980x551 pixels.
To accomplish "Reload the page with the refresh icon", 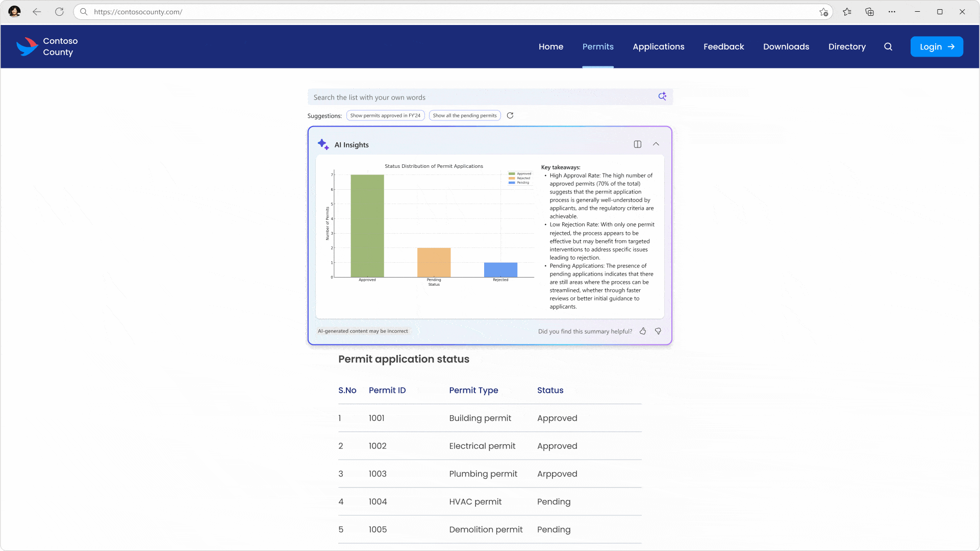I will [59, 11].
